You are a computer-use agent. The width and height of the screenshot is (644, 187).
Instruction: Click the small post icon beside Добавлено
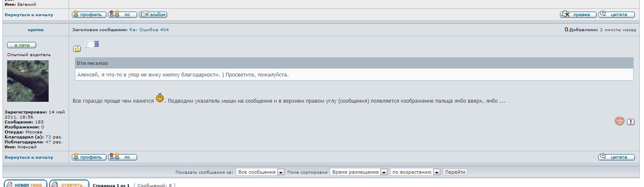[x=566, y=30]
